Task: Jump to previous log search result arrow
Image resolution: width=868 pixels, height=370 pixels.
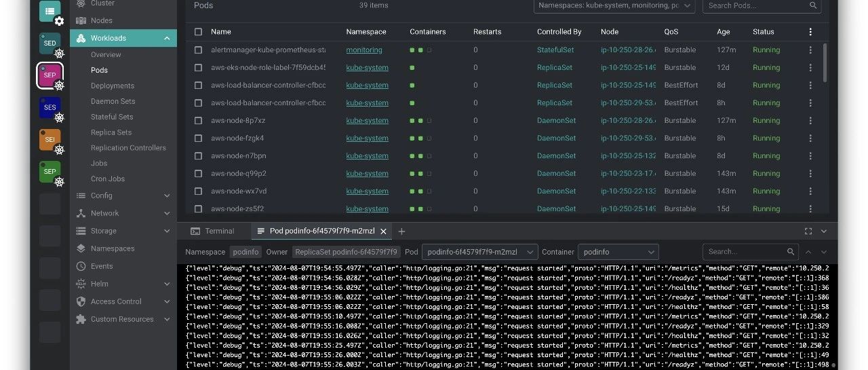Action: 808,252
